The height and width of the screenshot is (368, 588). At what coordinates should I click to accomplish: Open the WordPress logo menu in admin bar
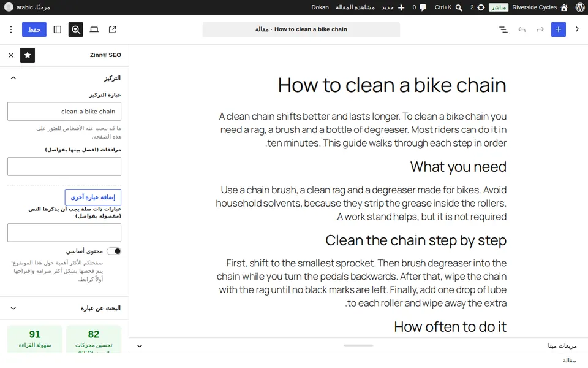(579, 7)
